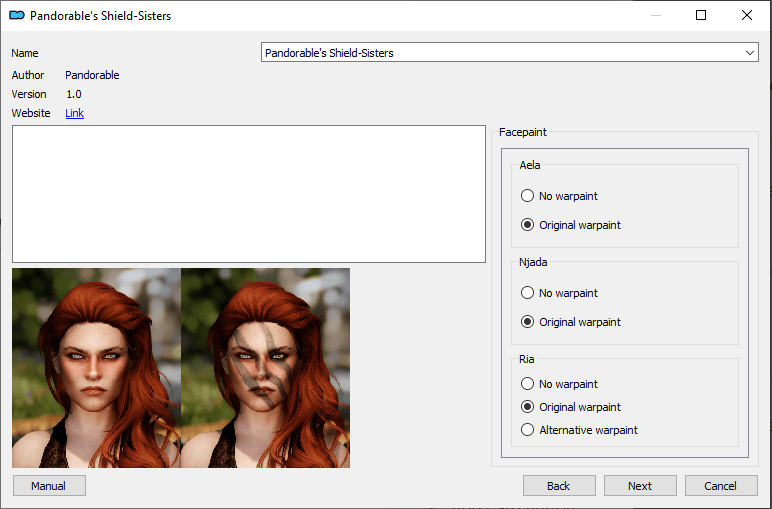Select Original warpaint for Aela
772x509 pixels.
(x=571, y=225)
